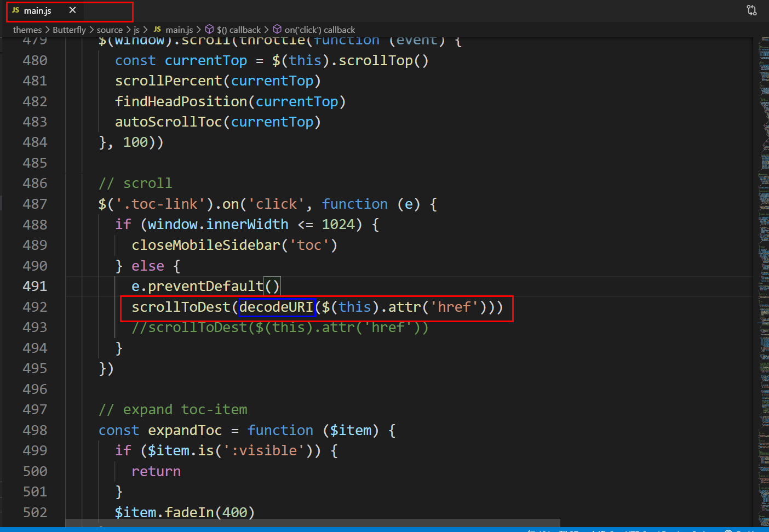Open the js folder breadcrumb segment
This screenshot has height=532, width=769.
pos(136,30)
